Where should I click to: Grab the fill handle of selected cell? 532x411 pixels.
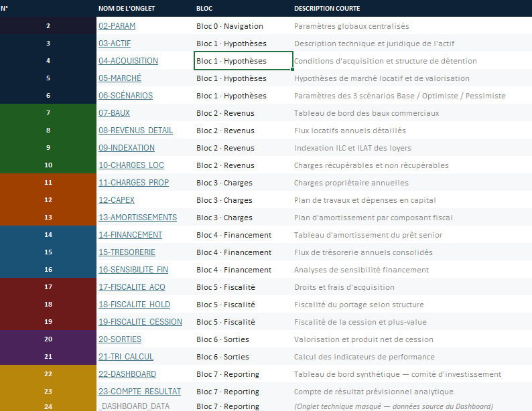292,69
